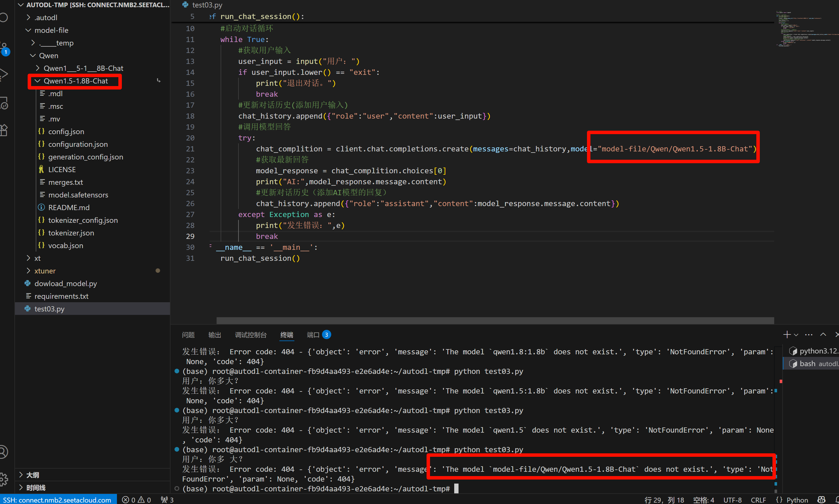Collapse the Qwen1.5-1.8B-Chat folder
839x504 pixels.
coord(92,81)
